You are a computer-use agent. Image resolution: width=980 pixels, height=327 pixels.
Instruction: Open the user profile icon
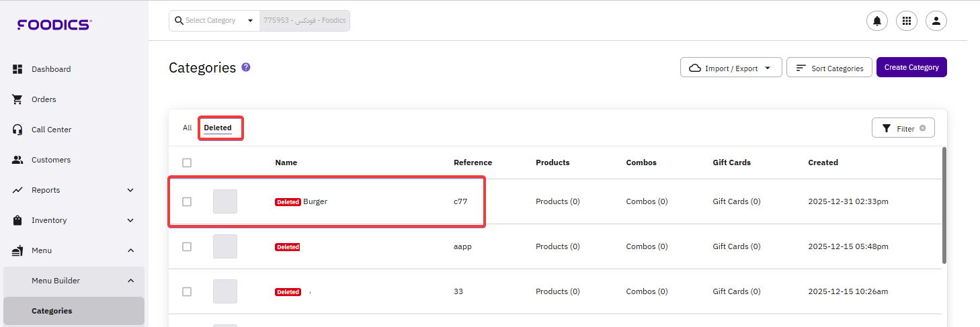(936, 21)
